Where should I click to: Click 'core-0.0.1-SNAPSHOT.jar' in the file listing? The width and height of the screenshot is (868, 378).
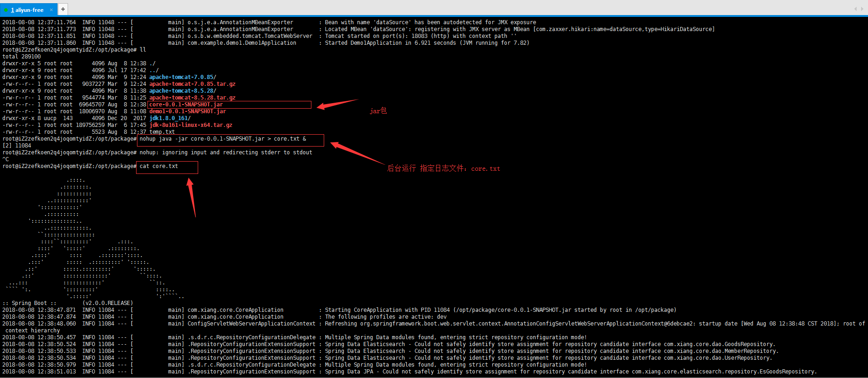pyautogui.click(x=186, y=105)
